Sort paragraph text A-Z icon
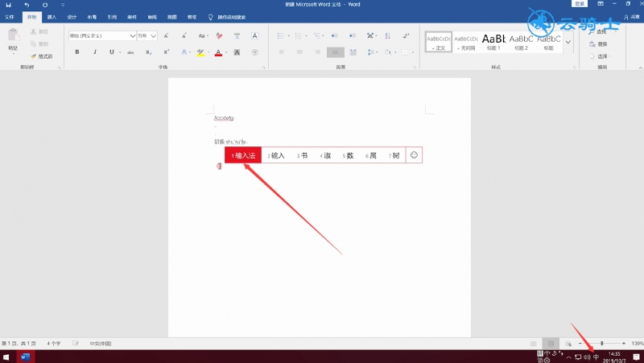The image size is (644, 363). tap(388, 35)
